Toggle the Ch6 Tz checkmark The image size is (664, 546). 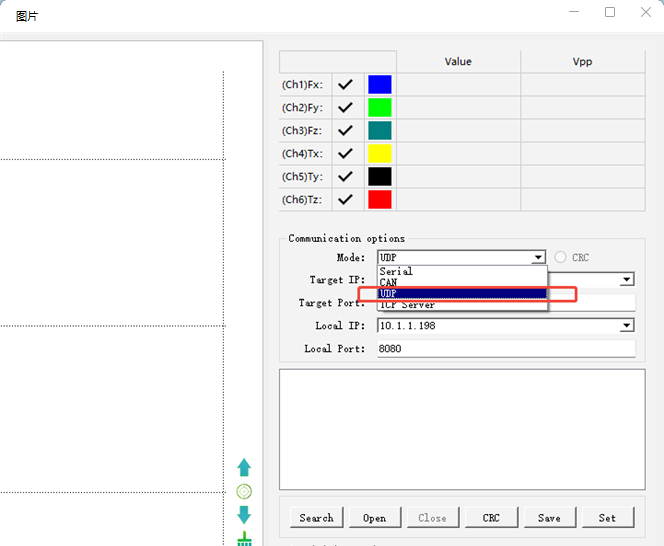[x=346, y=199]
